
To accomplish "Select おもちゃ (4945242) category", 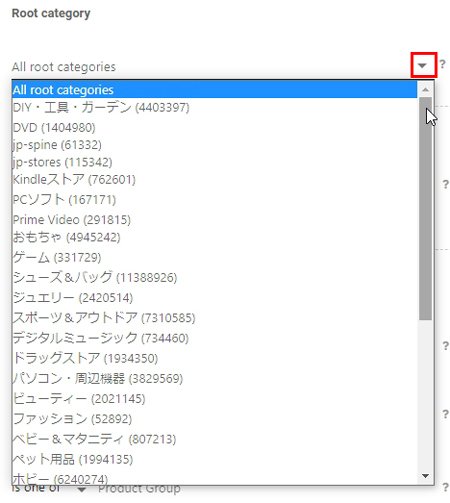I will pyautogui.click(x=214, y=237).
